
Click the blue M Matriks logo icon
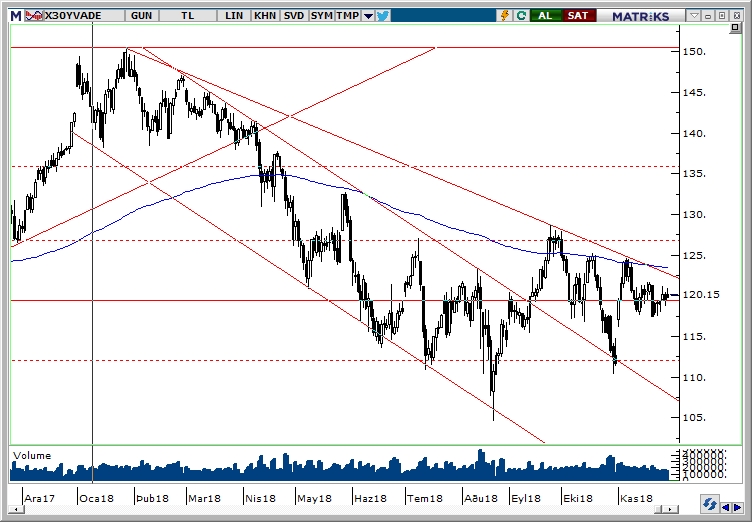(16, 16)
